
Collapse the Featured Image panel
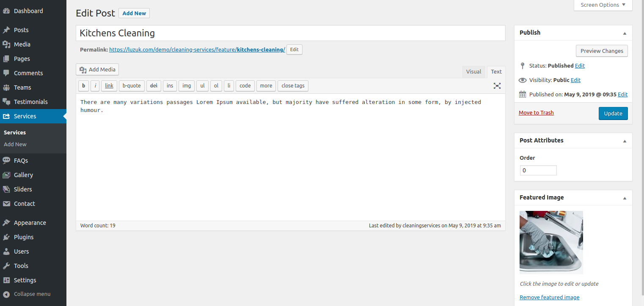click(x=625, y=198)
